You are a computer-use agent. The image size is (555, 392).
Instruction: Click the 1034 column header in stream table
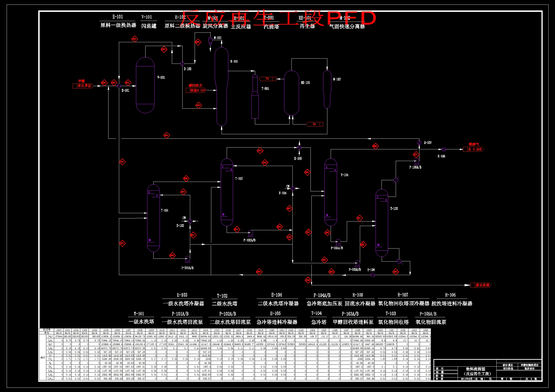[425, 330]
